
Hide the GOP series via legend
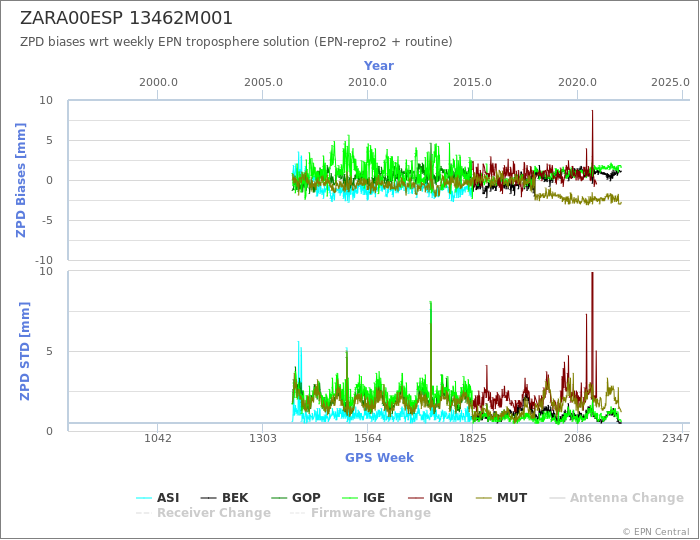coord(296,498)
